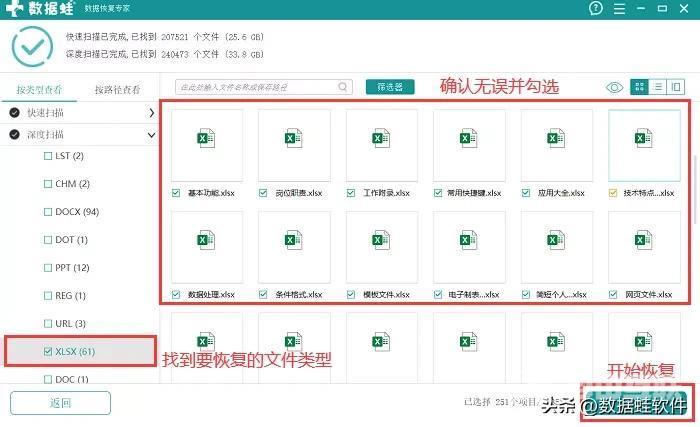Image resolution: width=700 pixels, height=427 pixels.
Task: Check the CHM (2) file type
Action: click(x=48, y=184)
